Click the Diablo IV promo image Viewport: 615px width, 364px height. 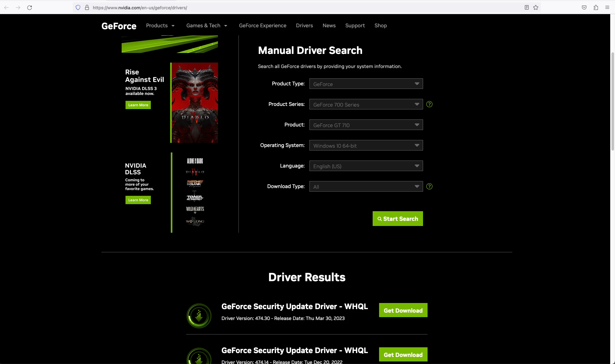(194, 103)
